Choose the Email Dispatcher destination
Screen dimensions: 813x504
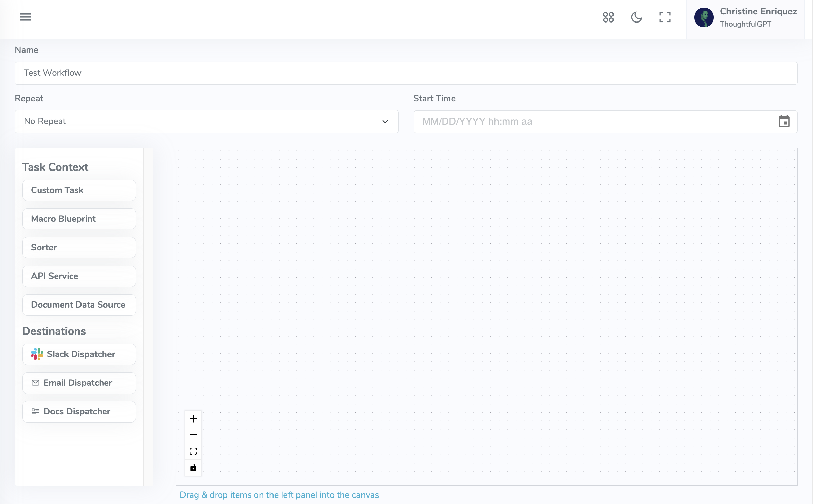79,383
